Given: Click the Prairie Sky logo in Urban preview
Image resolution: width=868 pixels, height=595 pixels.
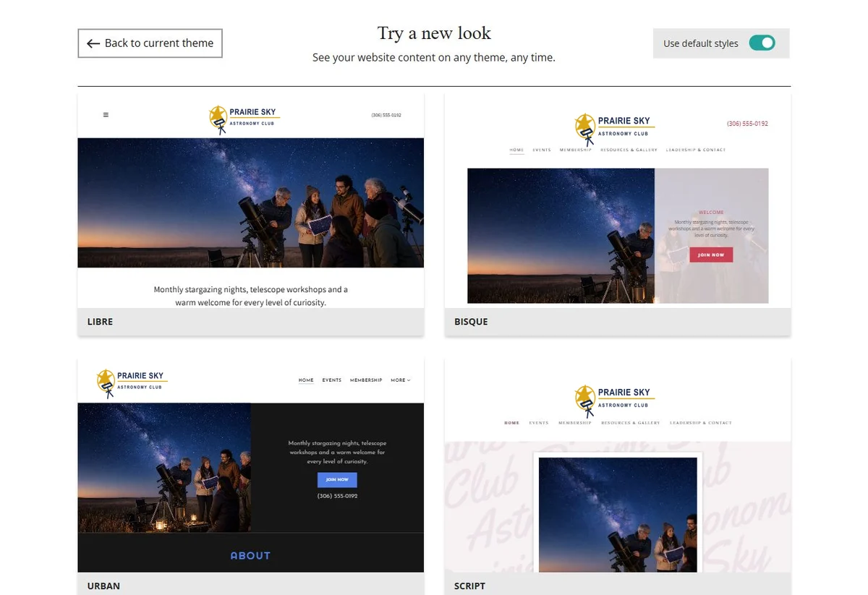Looking at the screenshot, I should 132,382.
